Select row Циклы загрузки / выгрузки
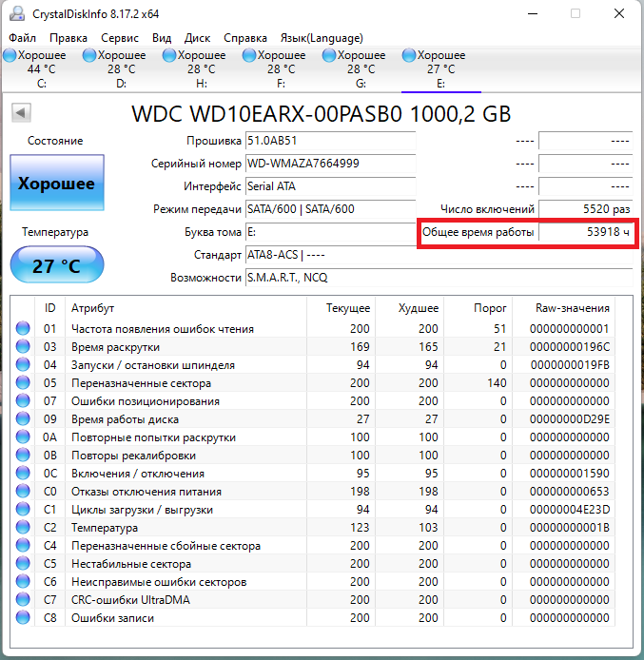This screenshot has width=644, height=660. 313,510
